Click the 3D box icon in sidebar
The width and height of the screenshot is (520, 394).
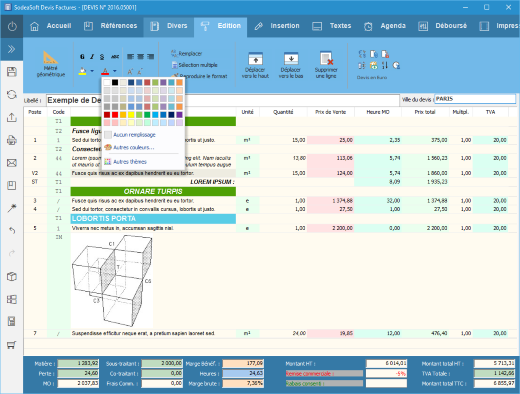pos(12,276)
